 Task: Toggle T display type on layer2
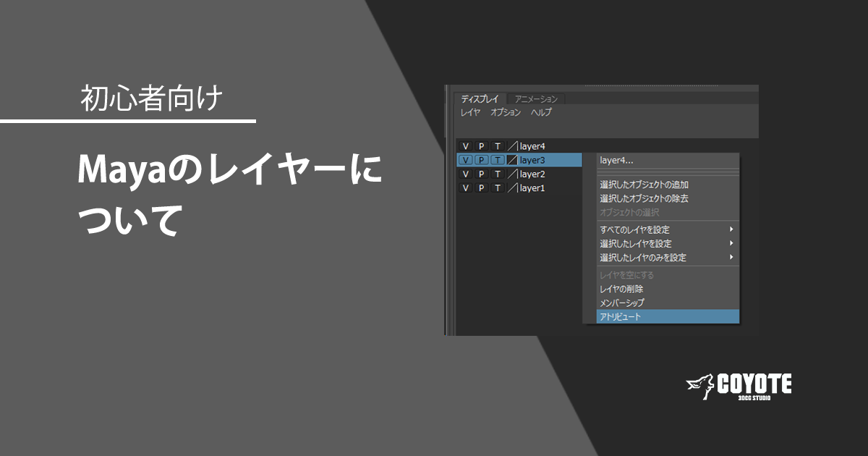(x=498, y=174)
